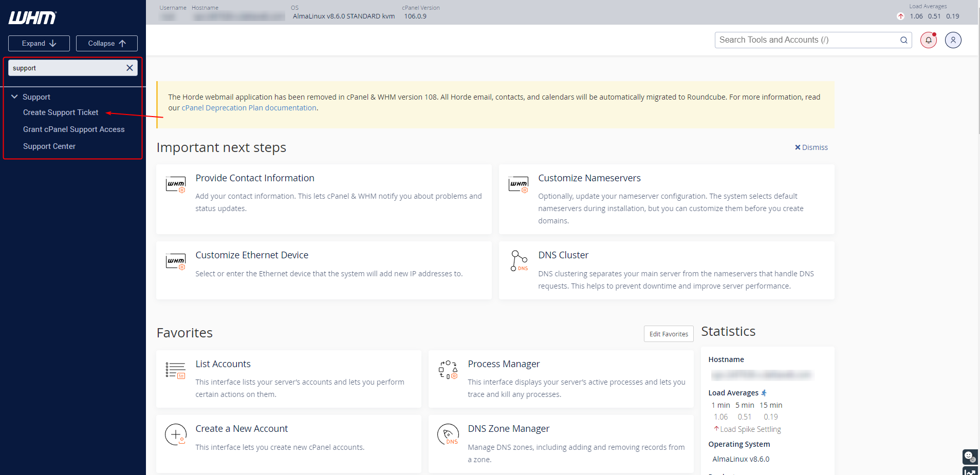The height and width of the screenshot is (475, 980).
Task: Click the Load Spike Settling status text
Action: click(750, 429)
